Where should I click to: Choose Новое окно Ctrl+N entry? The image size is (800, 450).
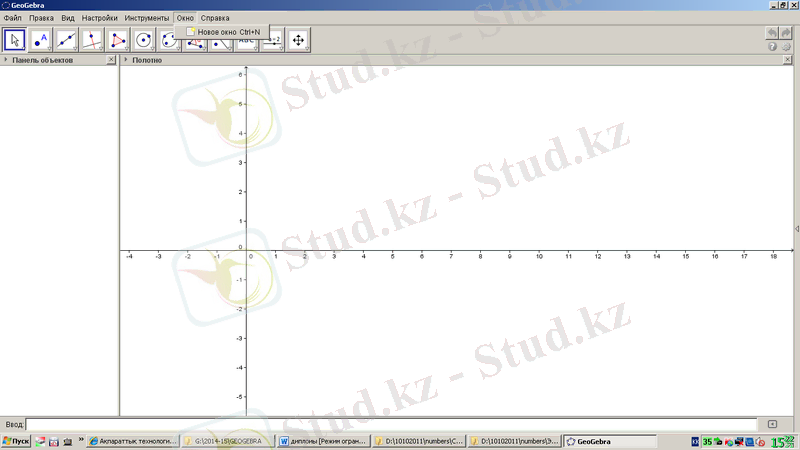(x=223, y=32)
